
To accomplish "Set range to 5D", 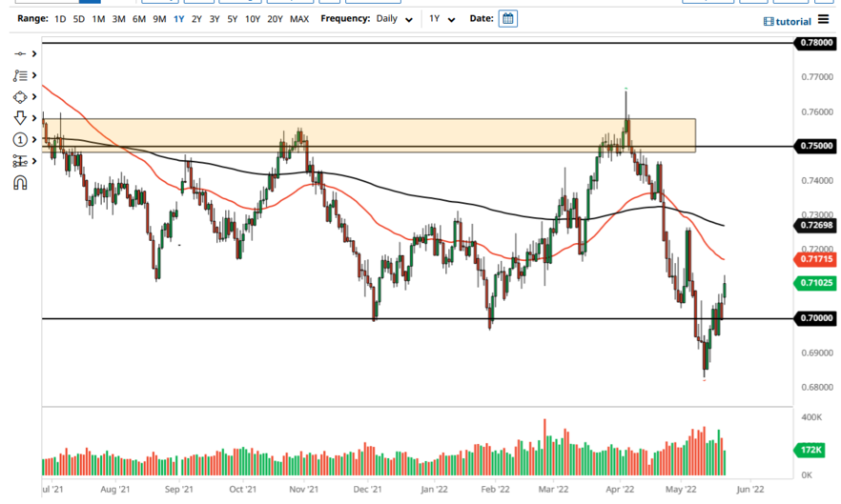I will [x=79, y=19].
